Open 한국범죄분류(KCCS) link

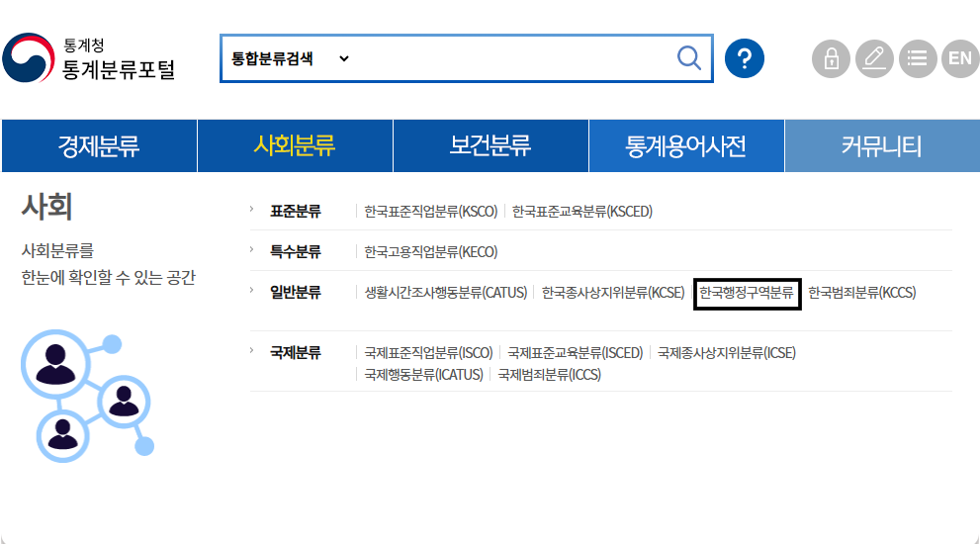(861, 293)
